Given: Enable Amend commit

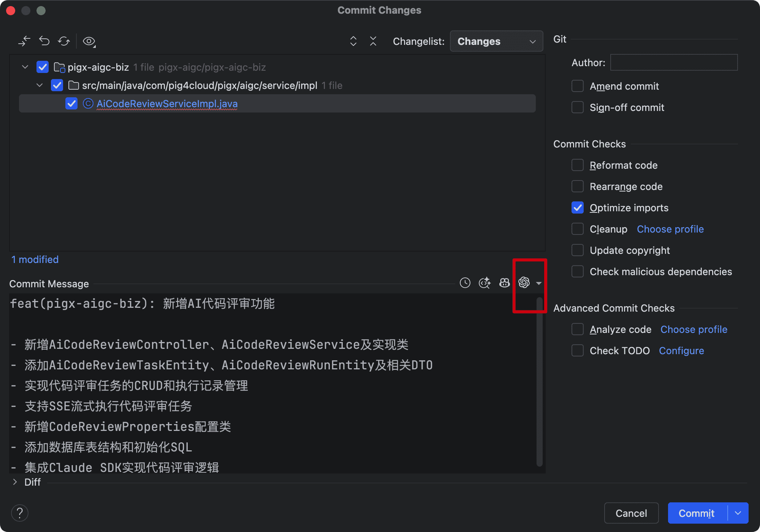Looking at the screenshot, I should pyautogui.click(x=577, y=86).
